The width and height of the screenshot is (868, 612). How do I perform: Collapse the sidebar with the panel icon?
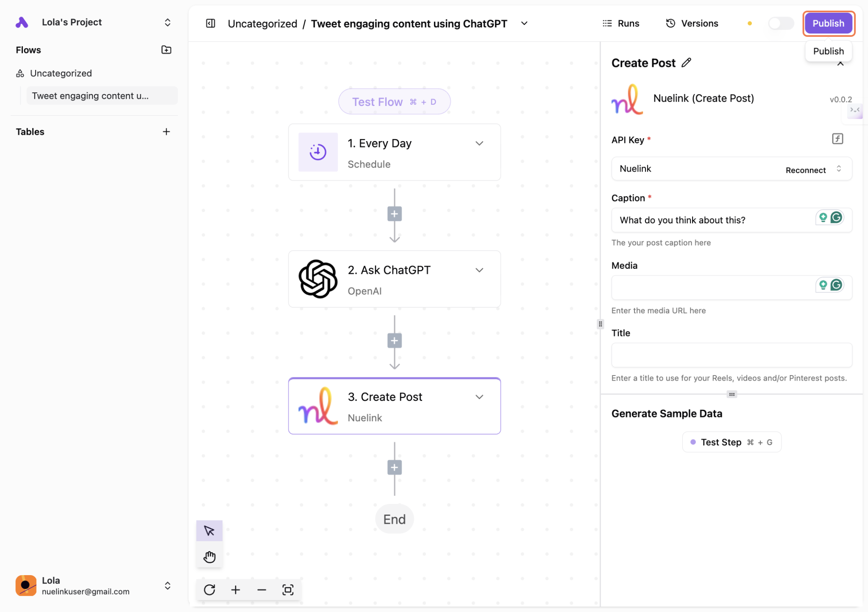210,23
